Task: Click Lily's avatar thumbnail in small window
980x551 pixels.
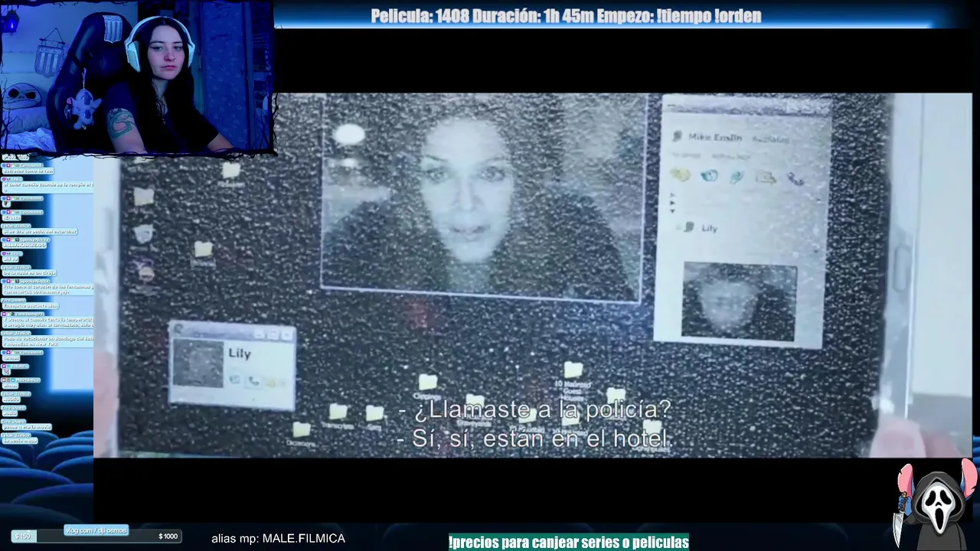Action: (198, 363)
